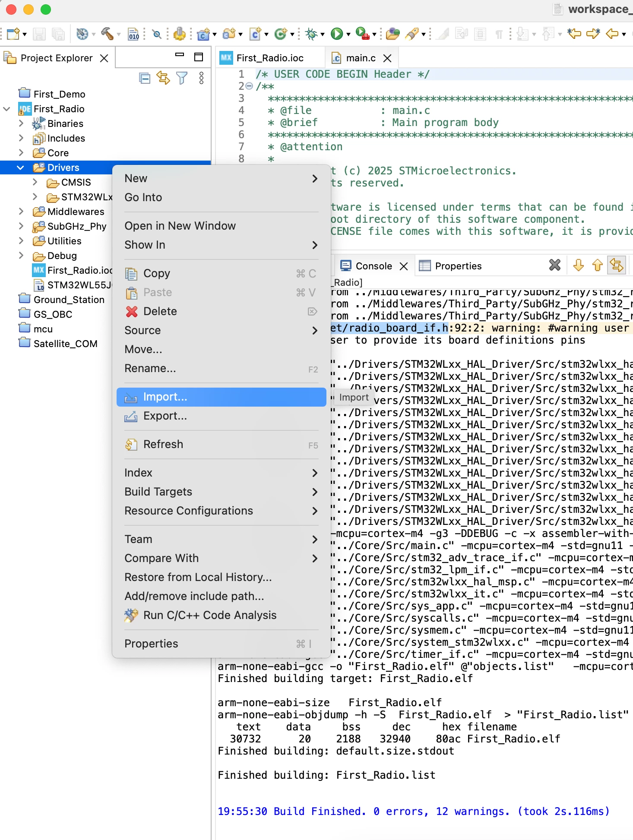Select Refresh in context menu
Screen dimensions: 633x840
coord(221,444)
